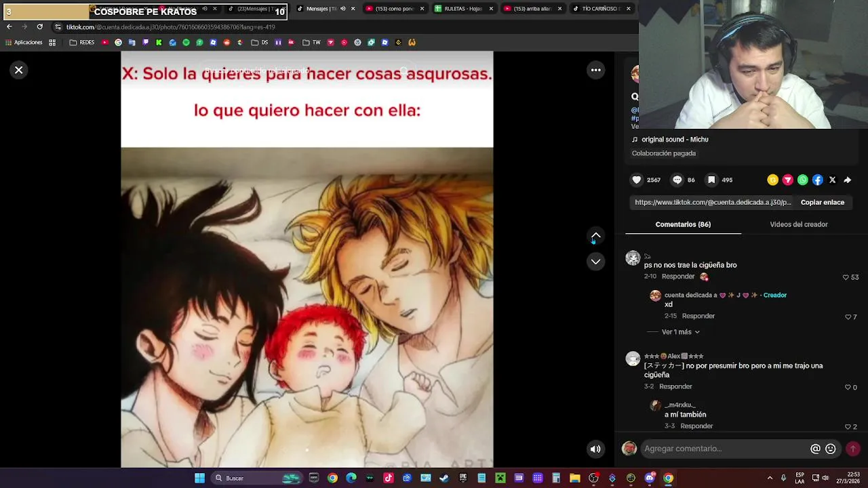This screenshot has height=488, width=868.
Task: Open Microsoft Edge from taskbar
Action: (x=351, y=478)
